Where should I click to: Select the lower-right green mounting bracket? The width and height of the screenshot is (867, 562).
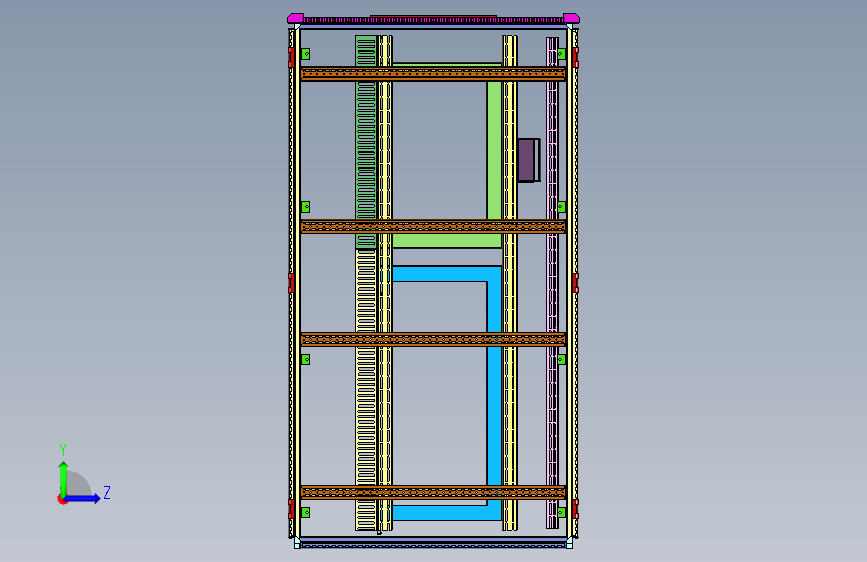coord(561,512)
